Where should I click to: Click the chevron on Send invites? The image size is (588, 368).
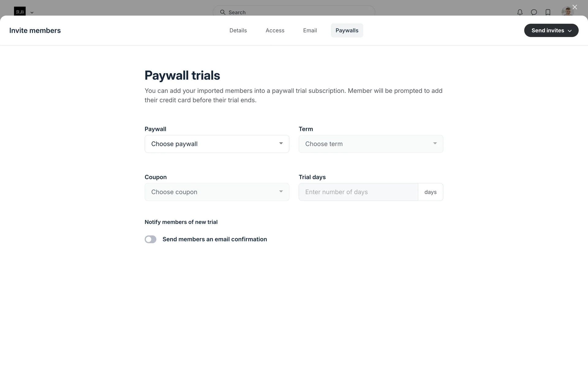[570, 31]
